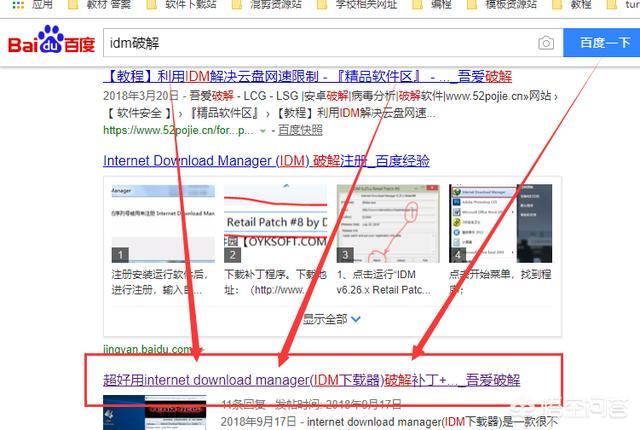Open 超好用internet download manager 破解补丁 吾爱破解 link
The image size is (640, 430).
[312, 380]
